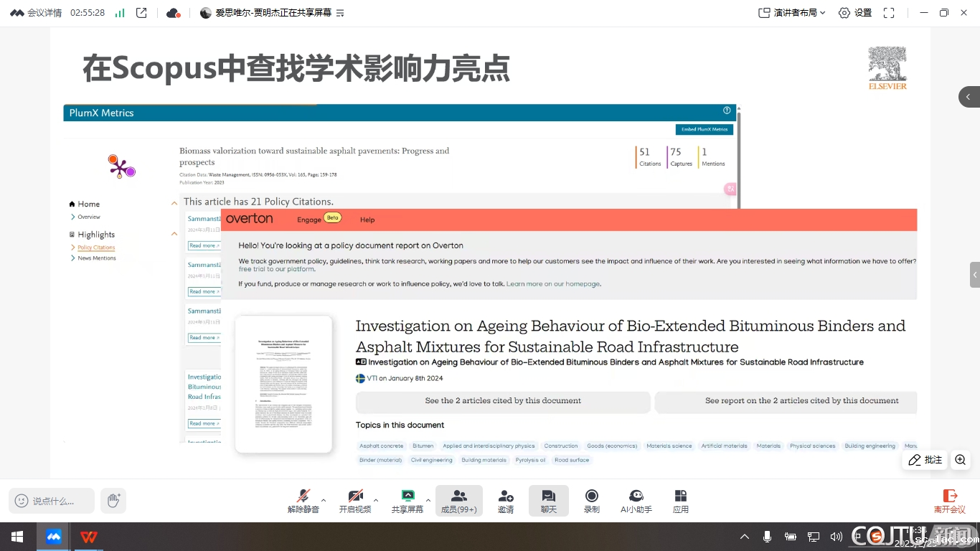Click the zoom magnifier next to 批注

(x=961, y=460)
